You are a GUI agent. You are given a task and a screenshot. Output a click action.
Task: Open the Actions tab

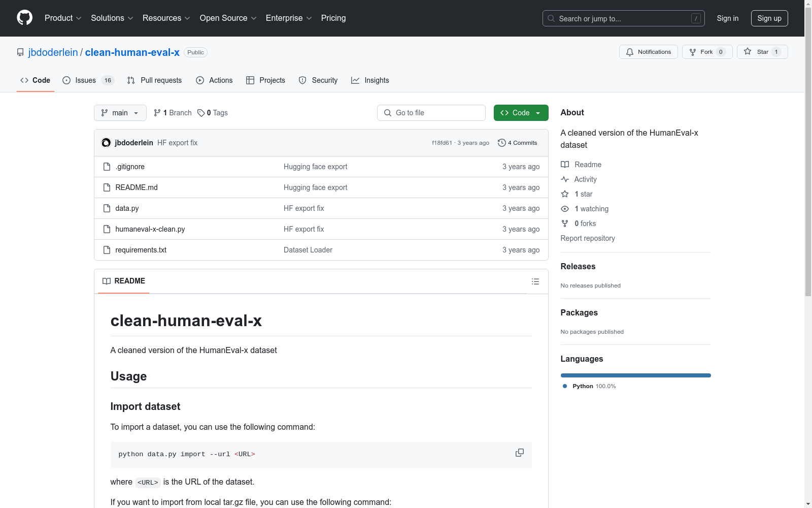[214, 80]
